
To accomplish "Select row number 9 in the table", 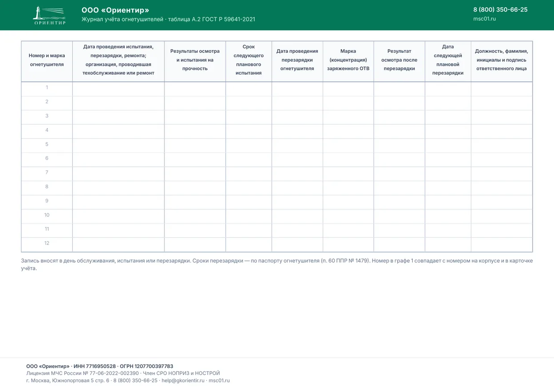I will pyautogui.click(x=277, y=202).
